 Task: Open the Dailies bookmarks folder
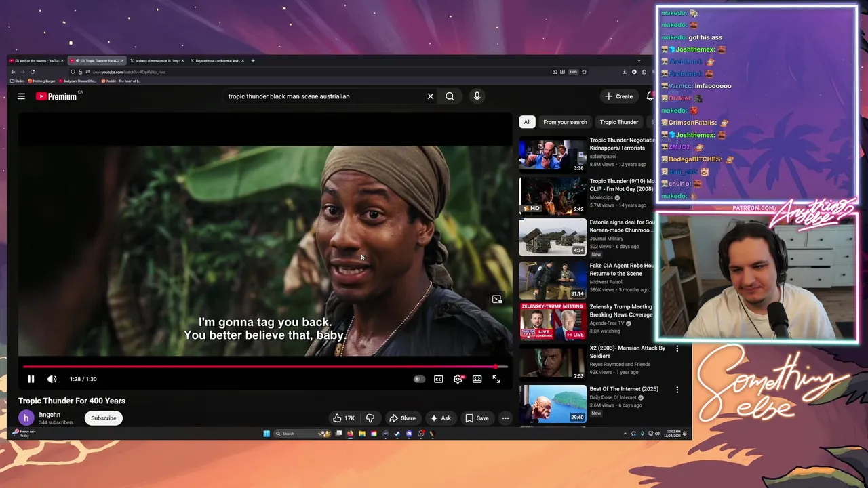click(18, 81)
